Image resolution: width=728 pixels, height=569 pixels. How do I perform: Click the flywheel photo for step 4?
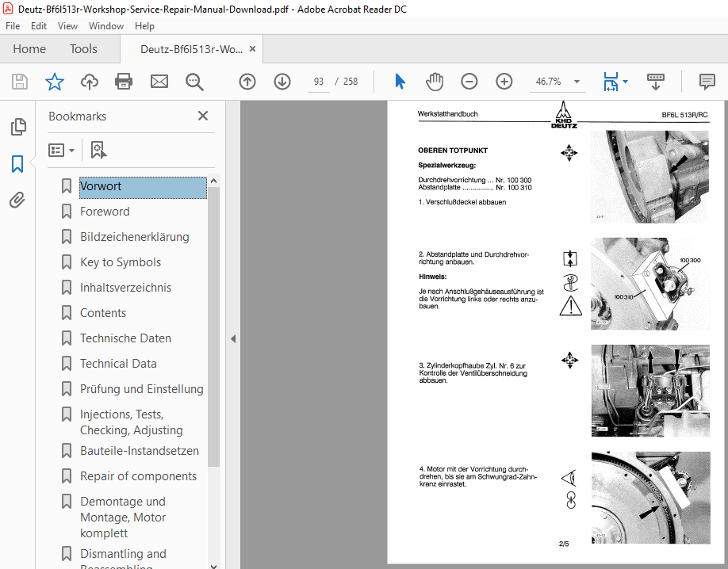pos(650,498)
